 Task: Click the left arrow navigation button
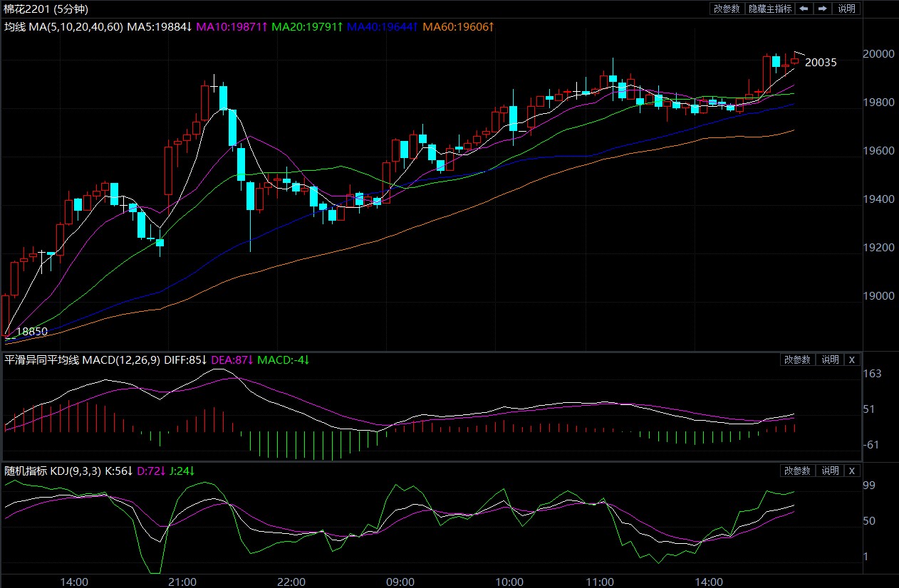pyautogui.click(x=804, y=9)
